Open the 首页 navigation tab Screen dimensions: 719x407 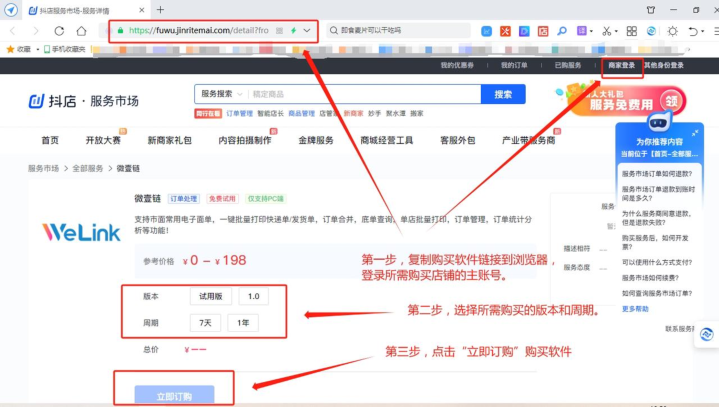pos(50,140)
